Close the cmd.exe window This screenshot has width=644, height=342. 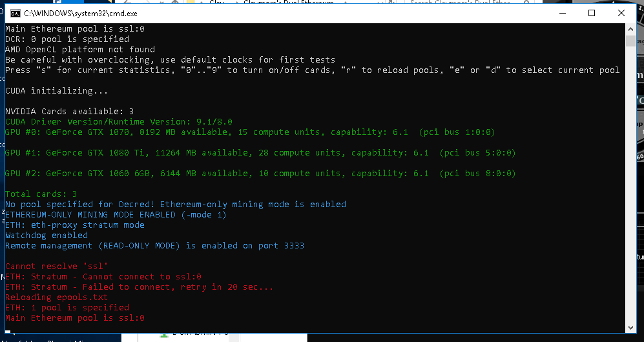pyautogui.click(x=621, y=13)
